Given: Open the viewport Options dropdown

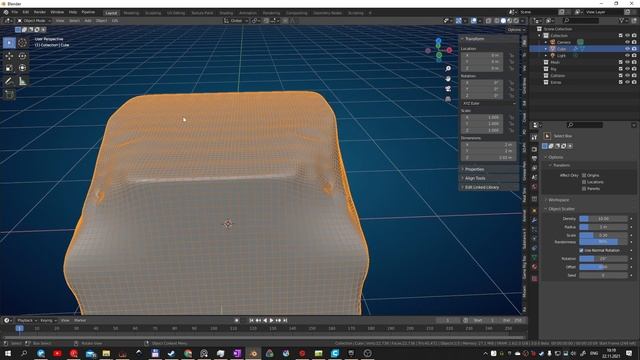Looking at the screenshot, I should [x=516, y=30].
